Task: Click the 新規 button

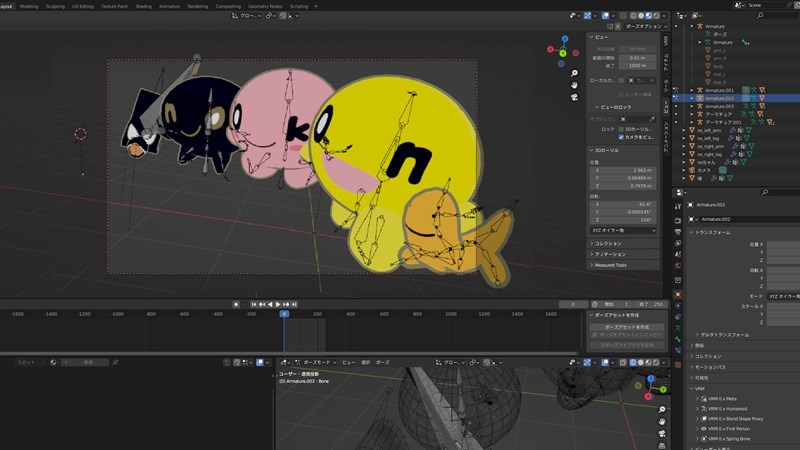Action: tap(85, 362)
